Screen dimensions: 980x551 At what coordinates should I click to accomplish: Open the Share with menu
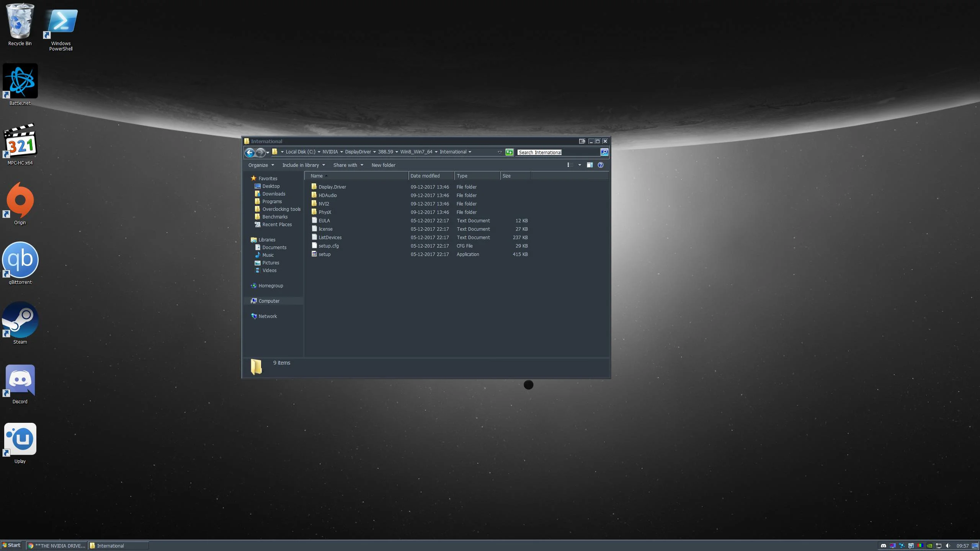348,165
